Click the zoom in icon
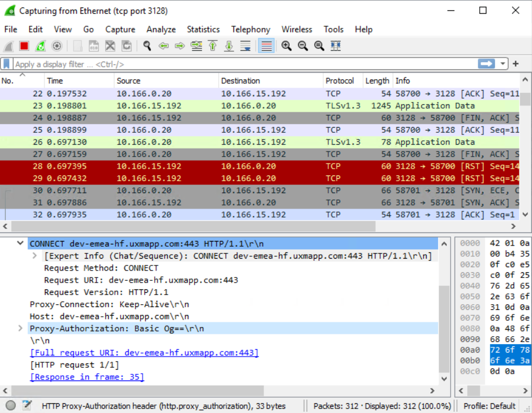The width and height of the screenshot is (532, 413). pos(286,46)
